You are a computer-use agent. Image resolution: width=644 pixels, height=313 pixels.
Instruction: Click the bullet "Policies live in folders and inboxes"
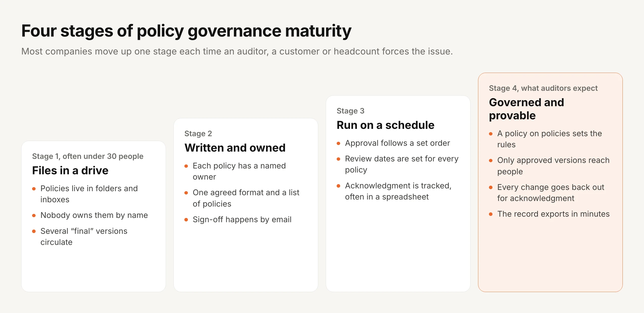[x=89, y=194]
